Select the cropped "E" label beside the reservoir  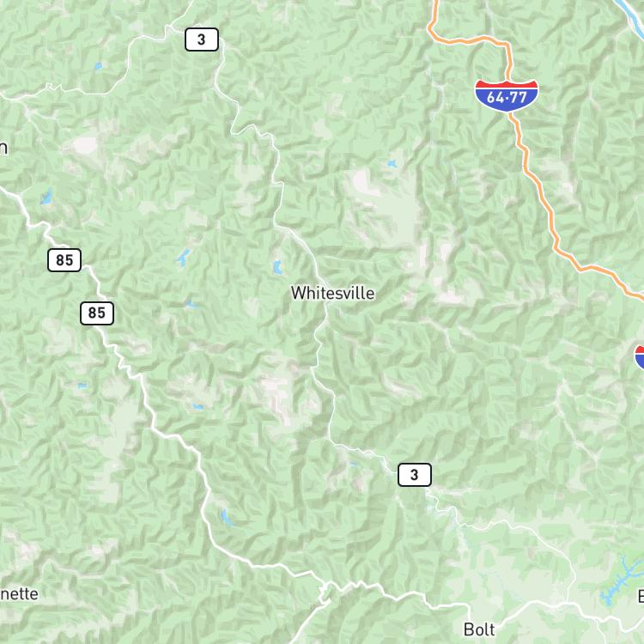(641, 596)
